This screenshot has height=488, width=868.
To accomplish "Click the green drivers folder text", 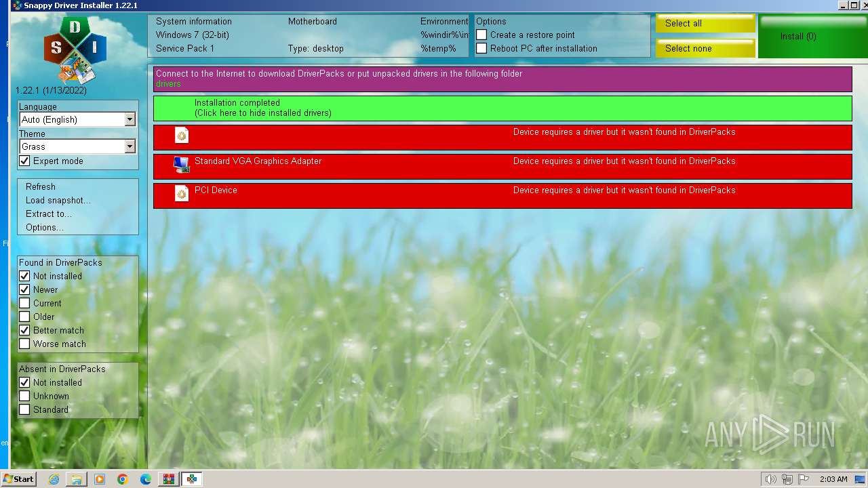I will click(x=168, y=83).
